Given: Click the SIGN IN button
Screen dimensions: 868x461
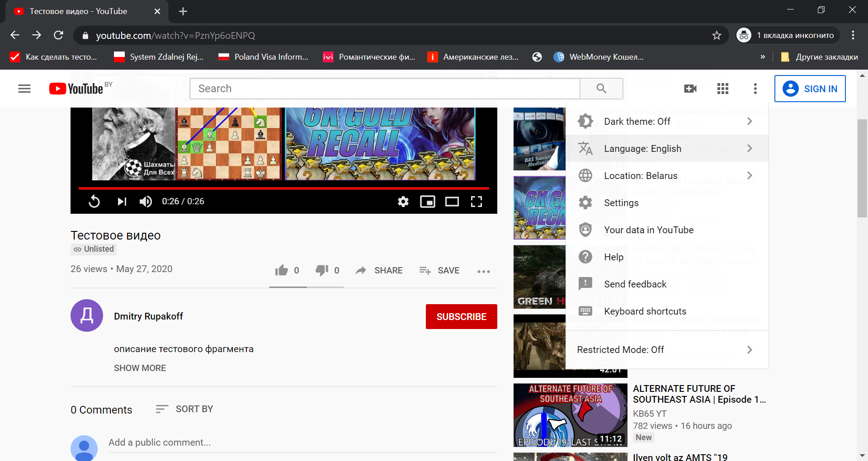Looking at the screenshot, I should pyautogui.click(x=810, y=89).
